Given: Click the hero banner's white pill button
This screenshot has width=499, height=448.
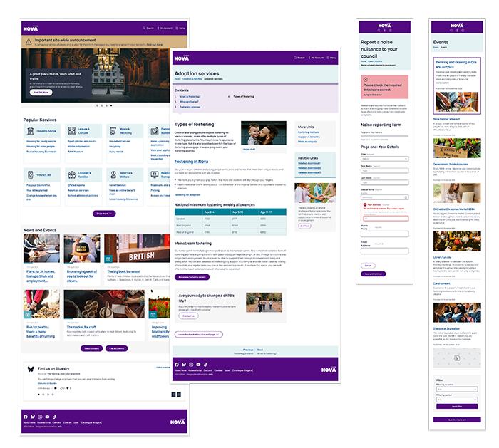Looking at the screenshot, I should pos(41,92).
